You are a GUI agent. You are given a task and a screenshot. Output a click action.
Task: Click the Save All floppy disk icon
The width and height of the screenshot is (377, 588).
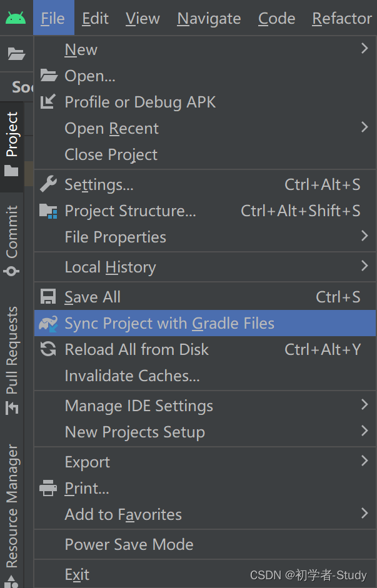[48, 297]
